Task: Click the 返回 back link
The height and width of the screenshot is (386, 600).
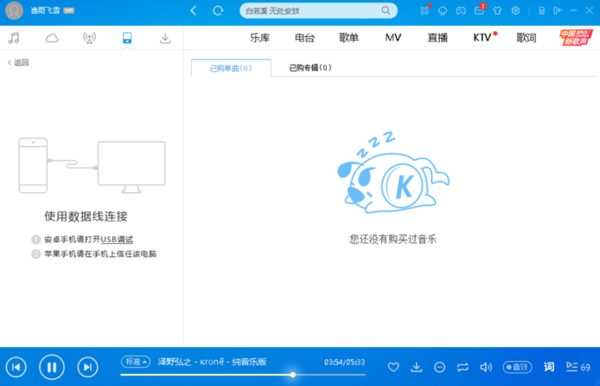Action: point(18,62)
